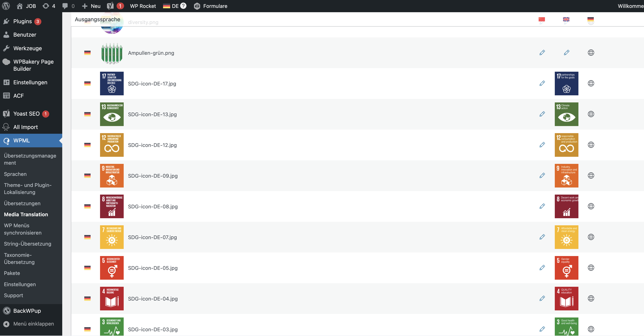The height and width of the screenshot is (336, 644).
Task: Open Neu dropdown in admin bar
Action: [x=91, y=6]
